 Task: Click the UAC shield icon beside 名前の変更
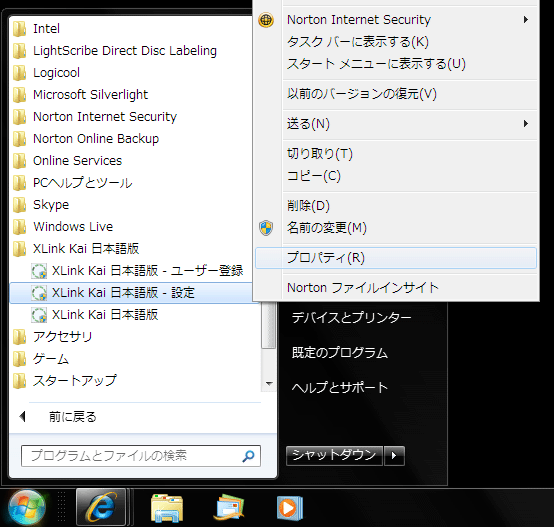click(266, 228)
